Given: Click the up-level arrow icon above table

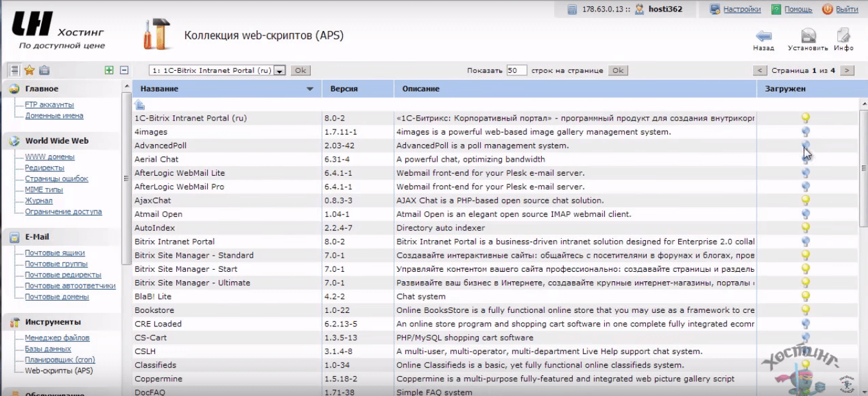Looking at the screenshot, I should tap(140, 105).
